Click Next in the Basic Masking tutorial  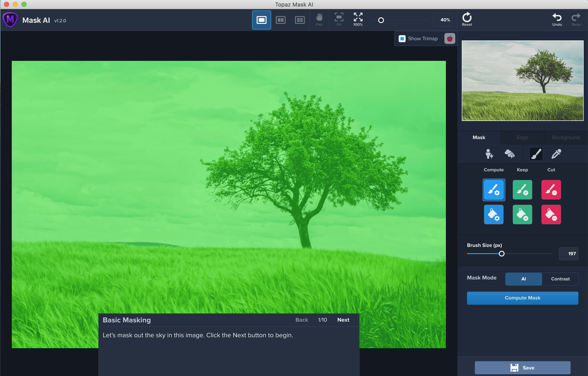(x=343, y=320)
